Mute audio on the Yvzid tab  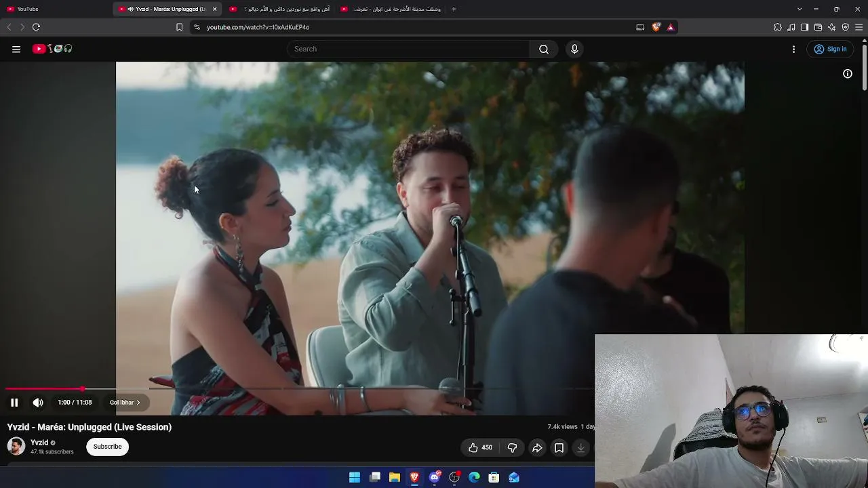tap(130, 9)
